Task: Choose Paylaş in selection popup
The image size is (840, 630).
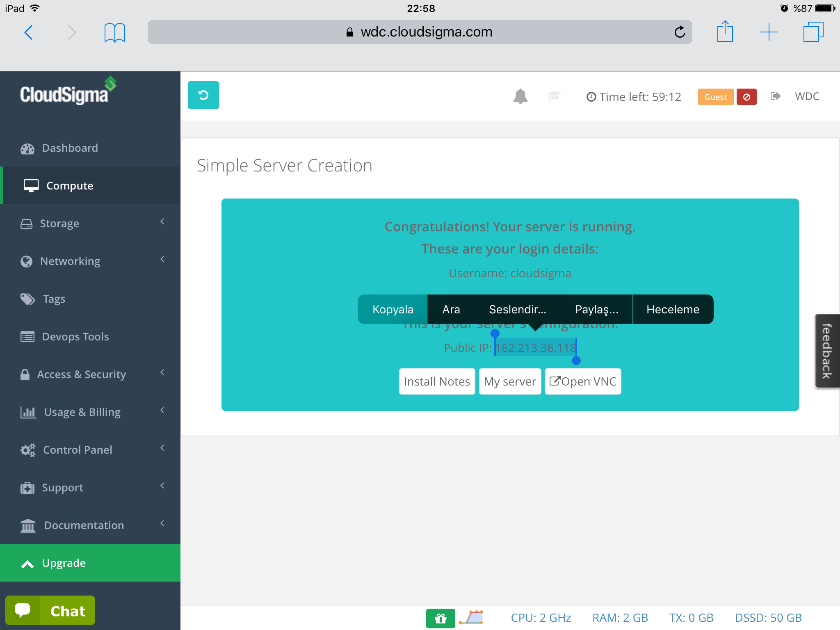Action: [596, 309]
